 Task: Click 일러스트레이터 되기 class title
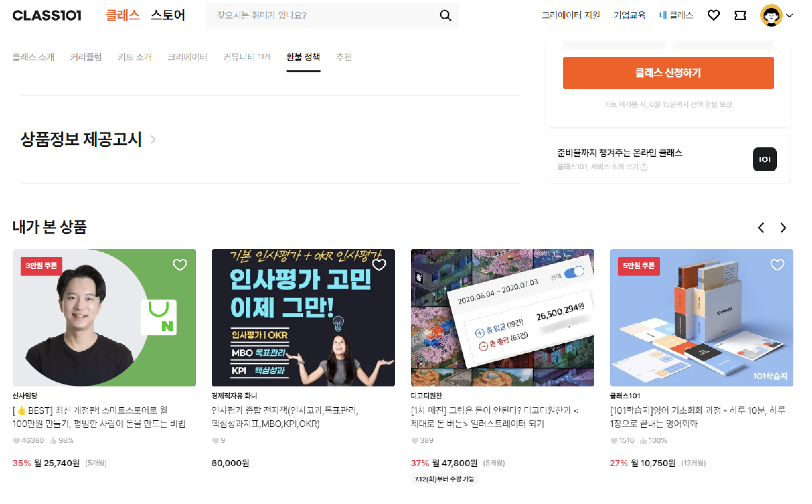click(x=494, y=417)
